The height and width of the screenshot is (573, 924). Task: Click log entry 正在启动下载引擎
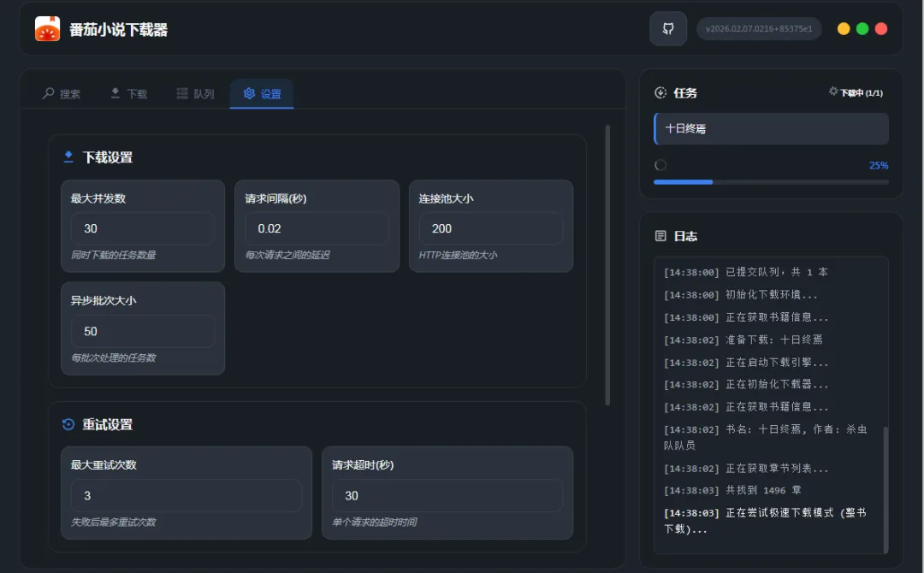(746, 362)
